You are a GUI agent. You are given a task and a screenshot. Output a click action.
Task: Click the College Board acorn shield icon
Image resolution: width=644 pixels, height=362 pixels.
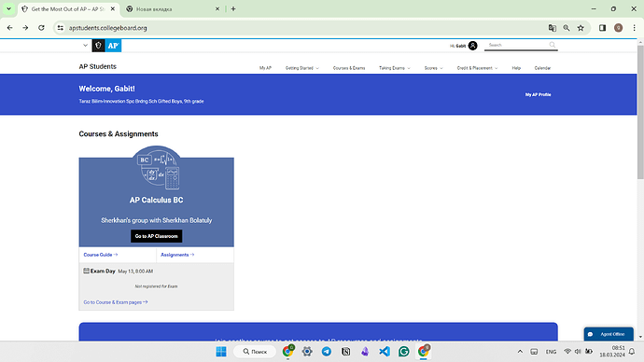tap(99, 46)
